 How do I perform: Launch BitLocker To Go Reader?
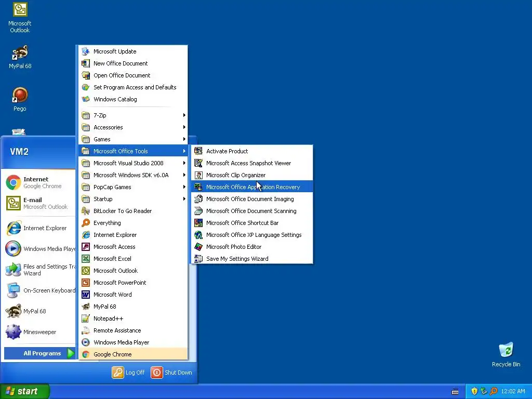133,211
